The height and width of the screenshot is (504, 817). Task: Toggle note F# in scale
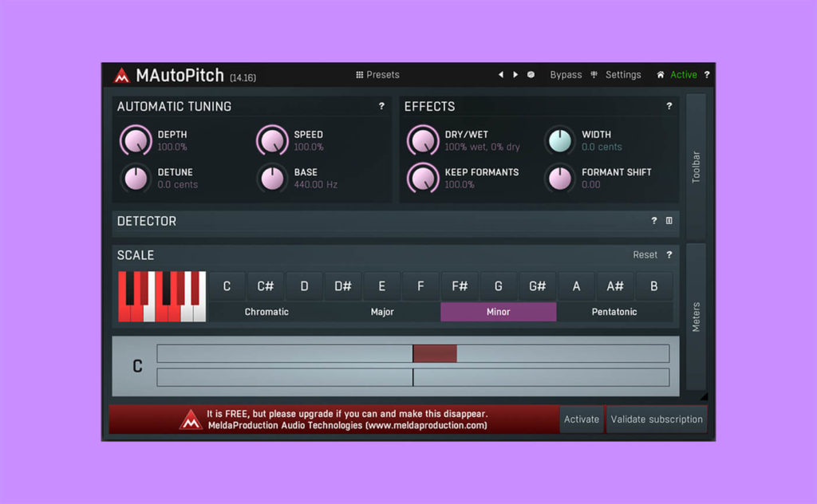click(x=460, y=285)
